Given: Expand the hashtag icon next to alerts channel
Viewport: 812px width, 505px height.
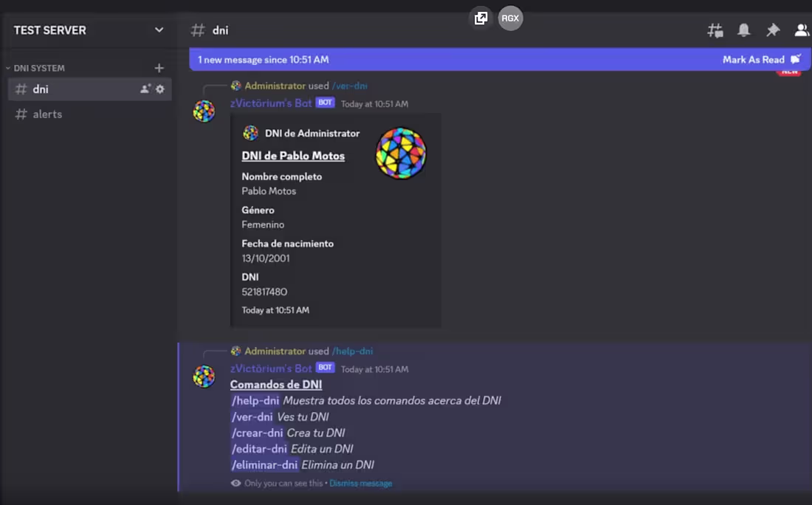Looking at the screenshot, I should click(x=21, y=114).
